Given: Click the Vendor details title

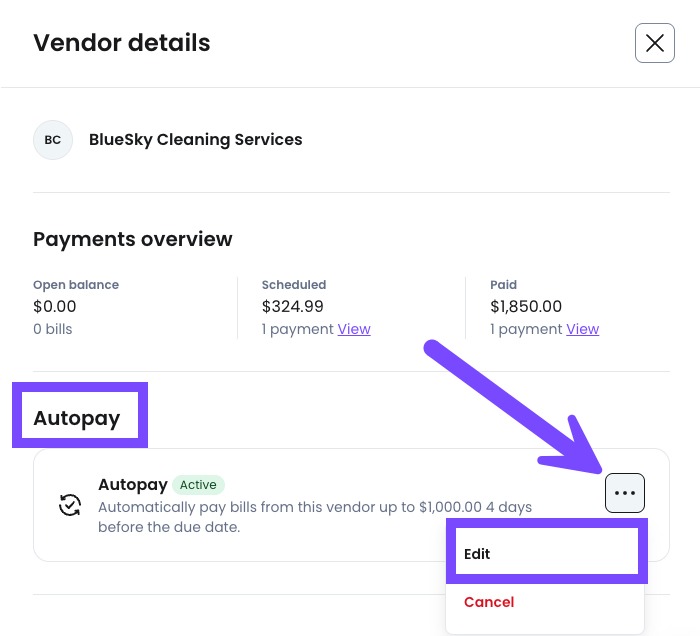Looking at the screenshot, I should pos(121,43).
